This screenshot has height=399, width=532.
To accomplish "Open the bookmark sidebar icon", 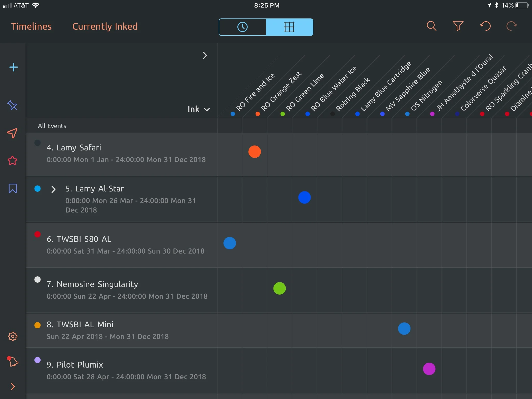I will 13,188.
